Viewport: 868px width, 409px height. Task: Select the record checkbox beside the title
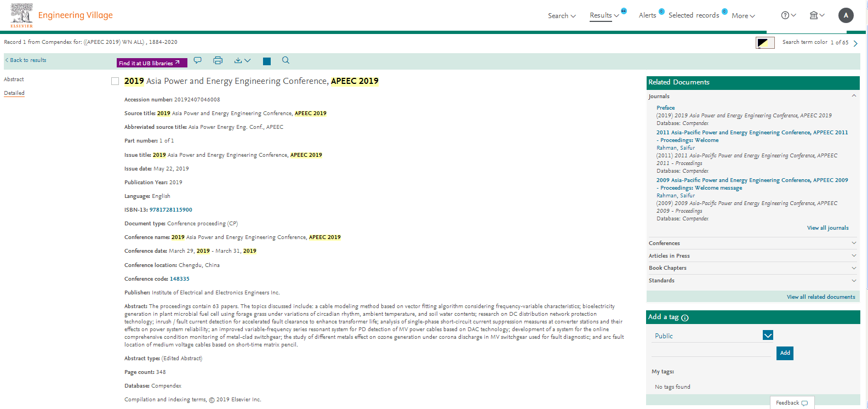115,81
